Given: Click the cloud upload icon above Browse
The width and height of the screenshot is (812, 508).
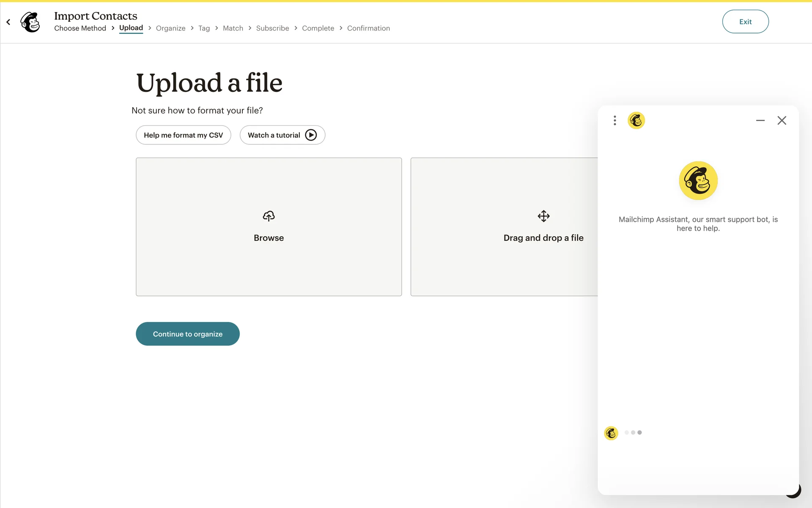Looking at the screenshot, I should pyautogui.click(x=269, y=216).
